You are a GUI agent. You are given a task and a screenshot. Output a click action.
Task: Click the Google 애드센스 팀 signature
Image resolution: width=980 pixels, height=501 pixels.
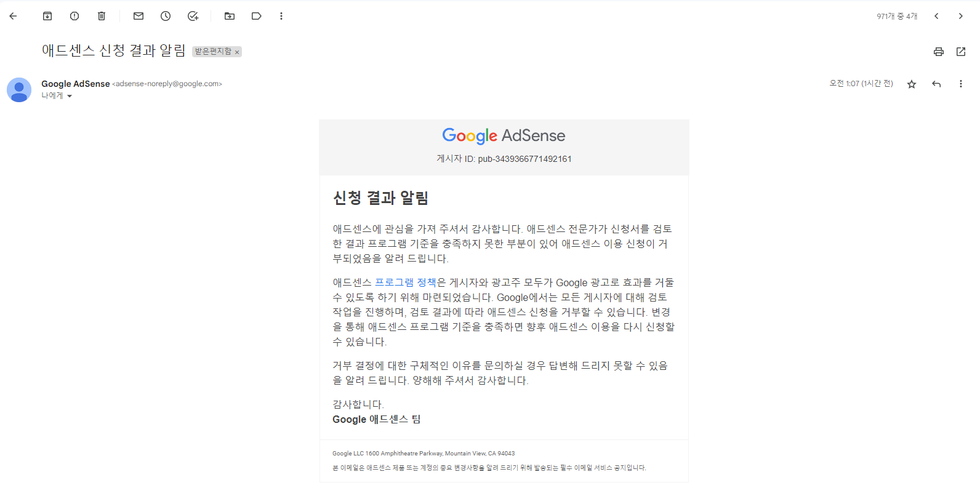point(377,419)
